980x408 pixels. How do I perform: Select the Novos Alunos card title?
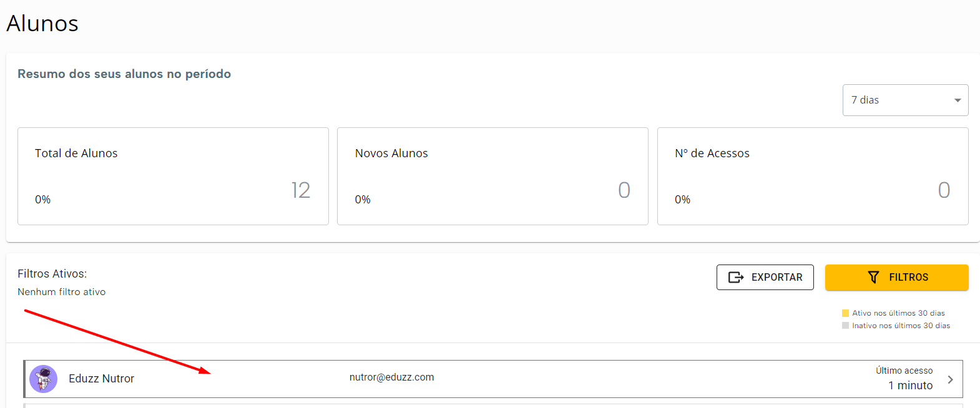[391, 153]
